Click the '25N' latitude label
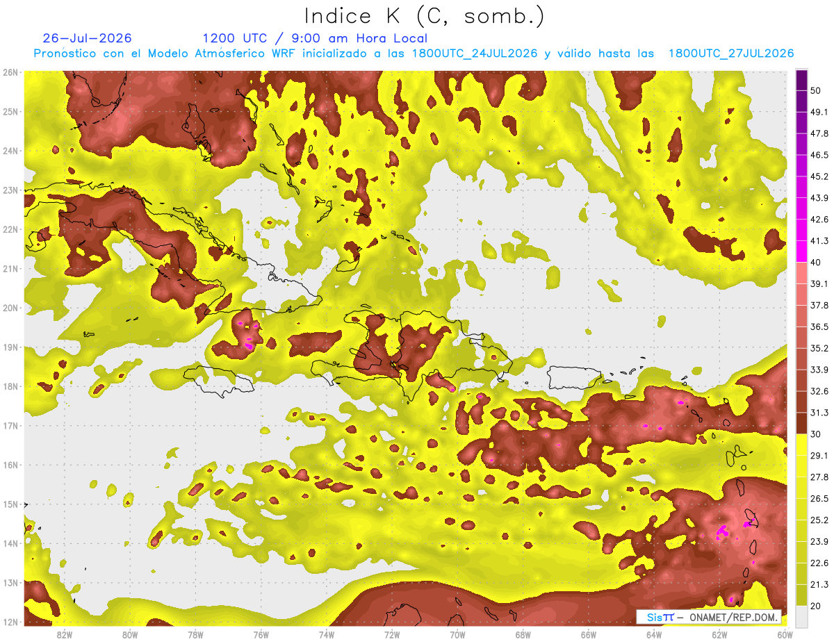Screen dimensions: 834x644 [10, 111]
